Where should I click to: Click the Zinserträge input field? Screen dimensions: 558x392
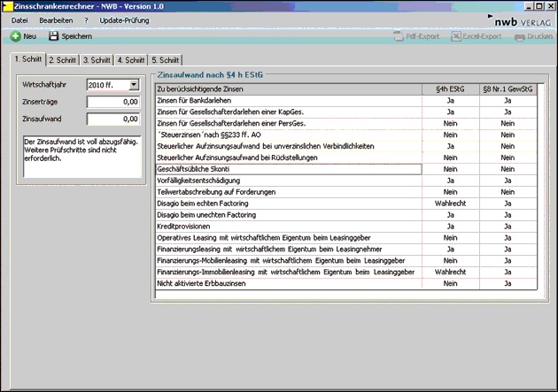point(113,102)
